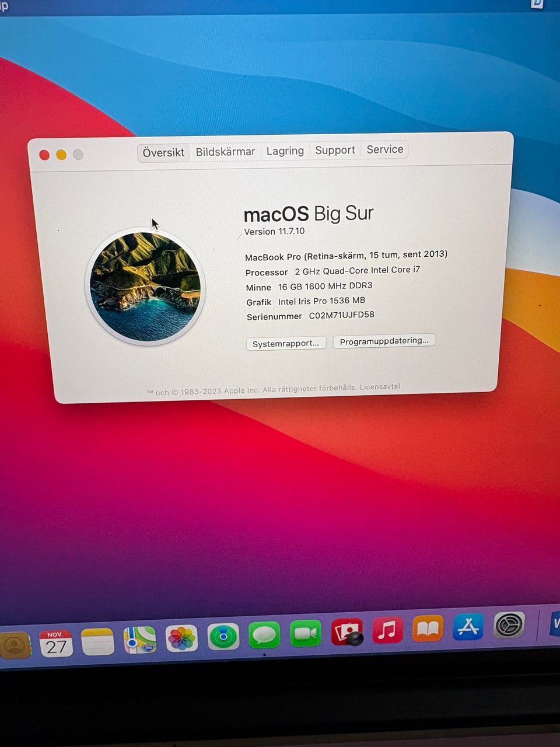Launch the Find My app from the Dock

point(223,637)
